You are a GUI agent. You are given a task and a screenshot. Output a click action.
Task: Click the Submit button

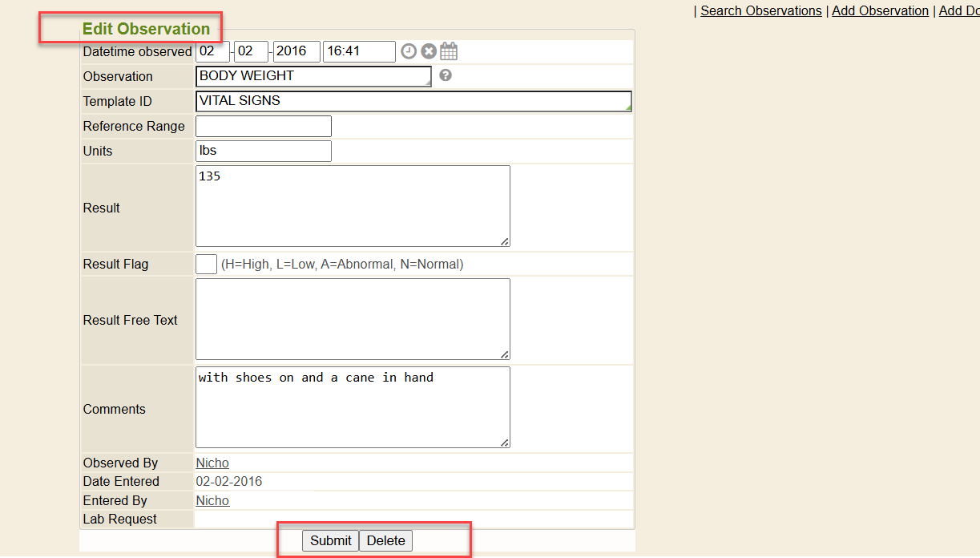coord(330,540)
